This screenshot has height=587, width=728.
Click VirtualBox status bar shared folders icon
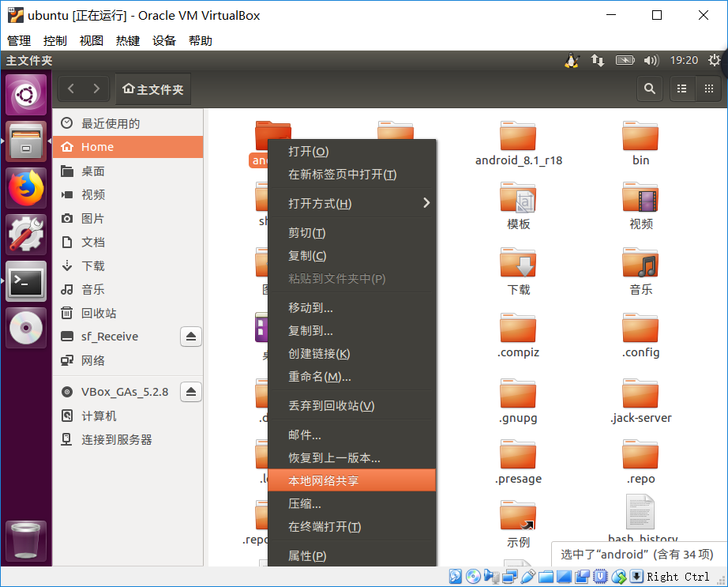tap(546, 576)
